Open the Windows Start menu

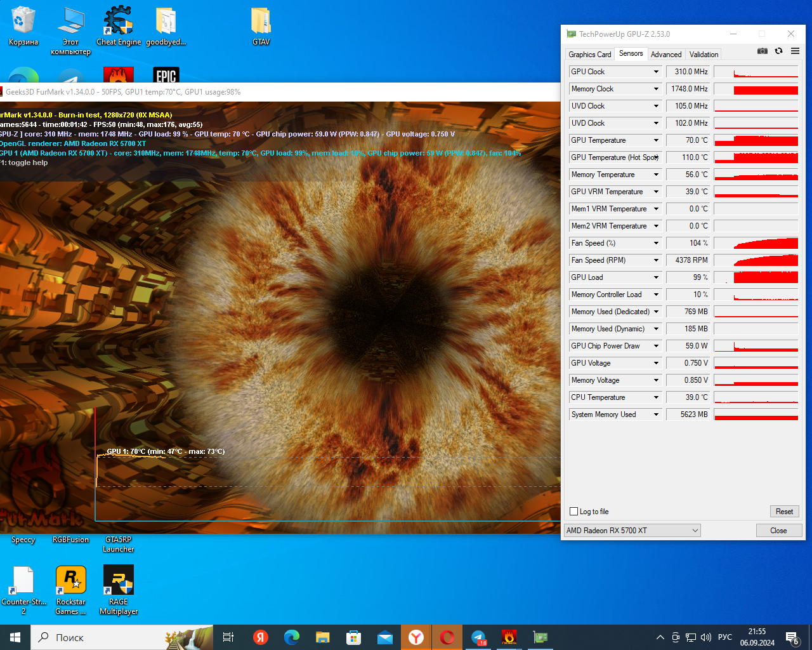[15, 637]
